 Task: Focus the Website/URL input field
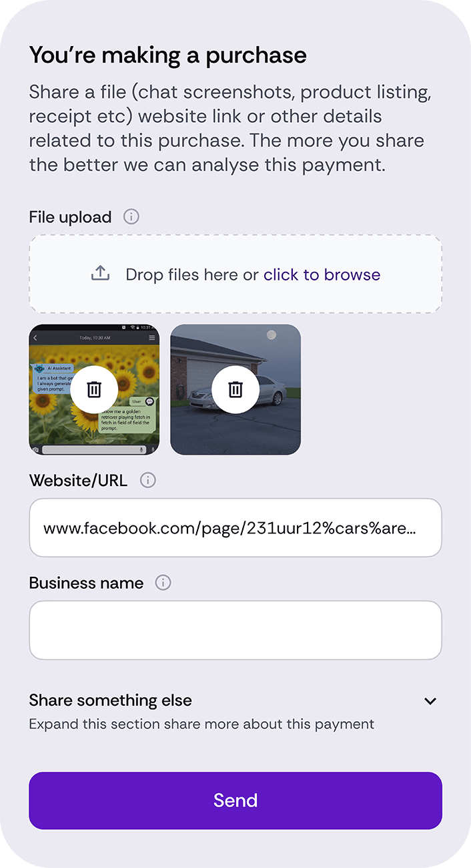click(x=235, y=528)
